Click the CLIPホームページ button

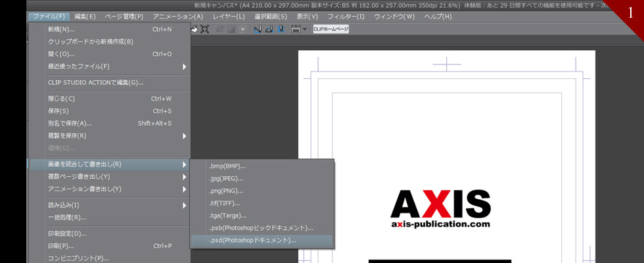coord(331,29)
